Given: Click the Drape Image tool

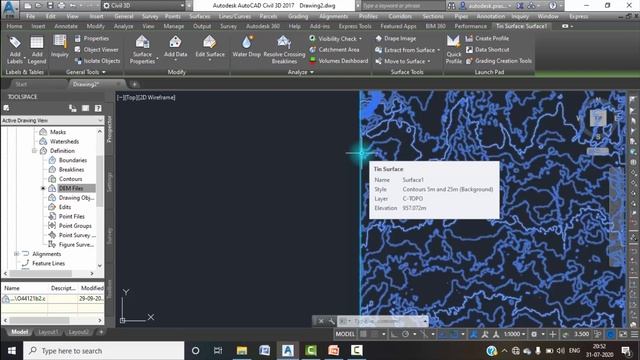Looking at the screenshot, I should tap(396, 38).
